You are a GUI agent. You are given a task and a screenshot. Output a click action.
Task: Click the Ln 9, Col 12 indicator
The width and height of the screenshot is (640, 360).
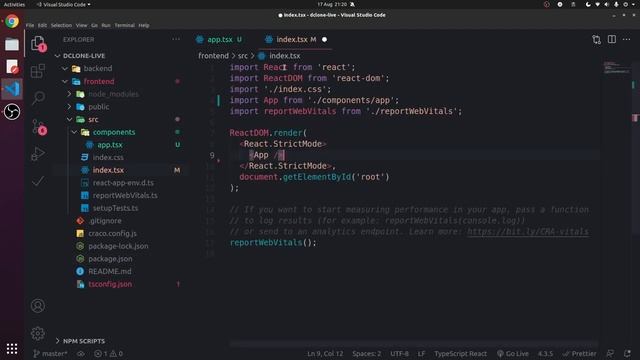325,353
